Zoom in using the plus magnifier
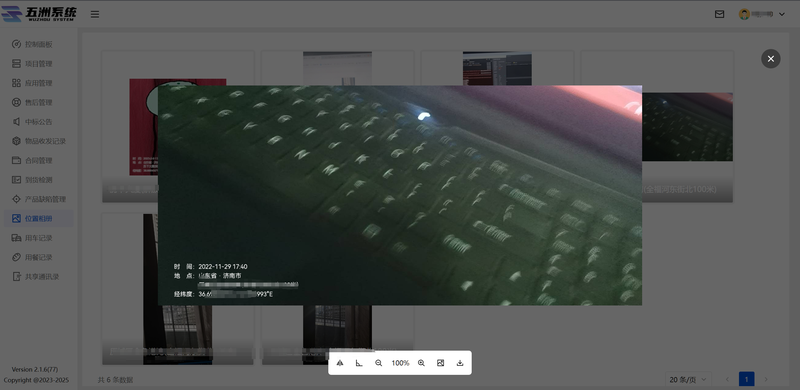 pos(421,363)
